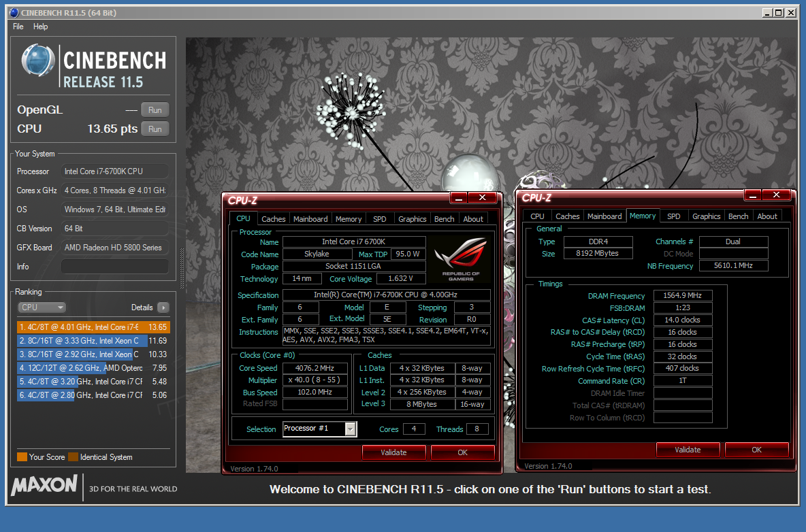
Task: Select ranking row 6 i7 2.80 GHz
Action: point(93,395)
